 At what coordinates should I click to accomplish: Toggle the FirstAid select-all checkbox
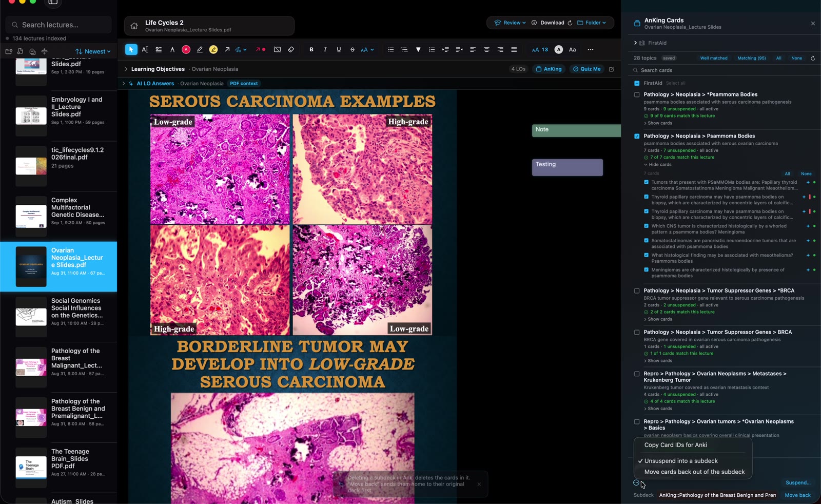click(x=637, y=83)
